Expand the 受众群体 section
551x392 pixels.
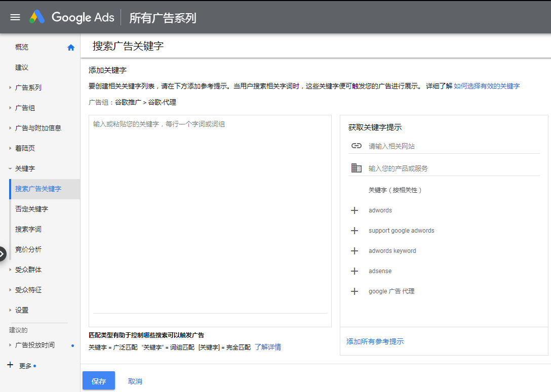click(10, 270)
